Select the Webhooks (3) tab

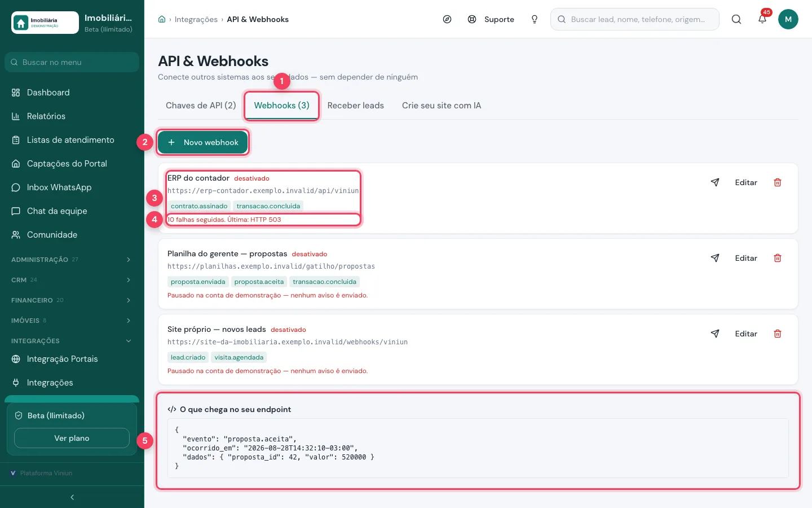(x=282, y=106)
